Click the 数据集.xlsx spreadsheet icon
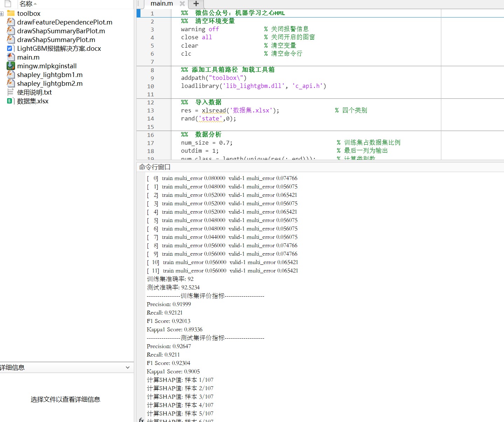Image resolution: width=504 pixels, height=422 pixels. click(10, 101)
